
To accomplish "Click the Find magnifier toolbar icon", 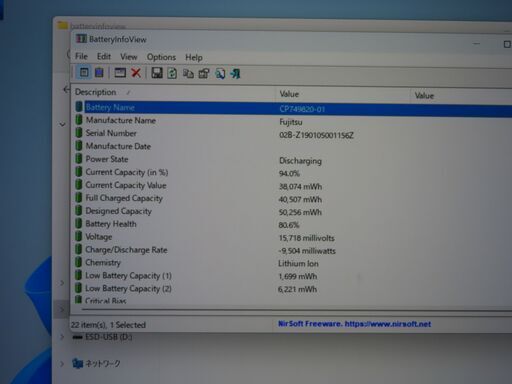I will [220, 73].
